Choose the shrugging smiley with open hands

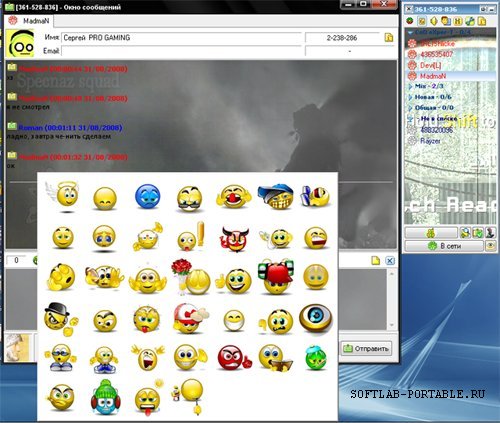tap(147, 280)
